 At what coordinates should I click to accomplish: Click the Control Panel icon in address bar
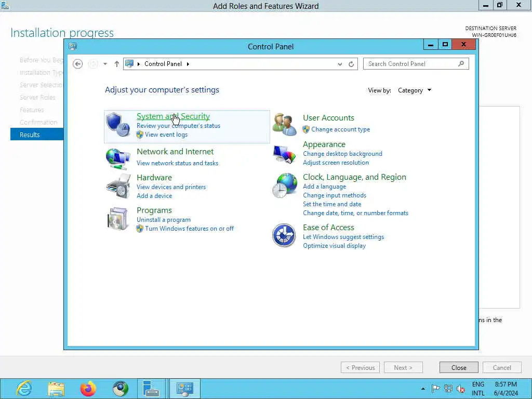(129, 63)
